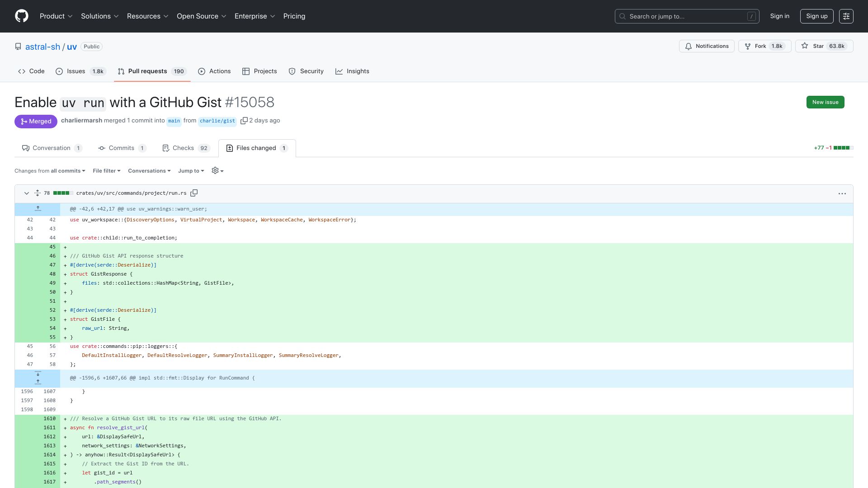Open the Security tab

[306, 71]
